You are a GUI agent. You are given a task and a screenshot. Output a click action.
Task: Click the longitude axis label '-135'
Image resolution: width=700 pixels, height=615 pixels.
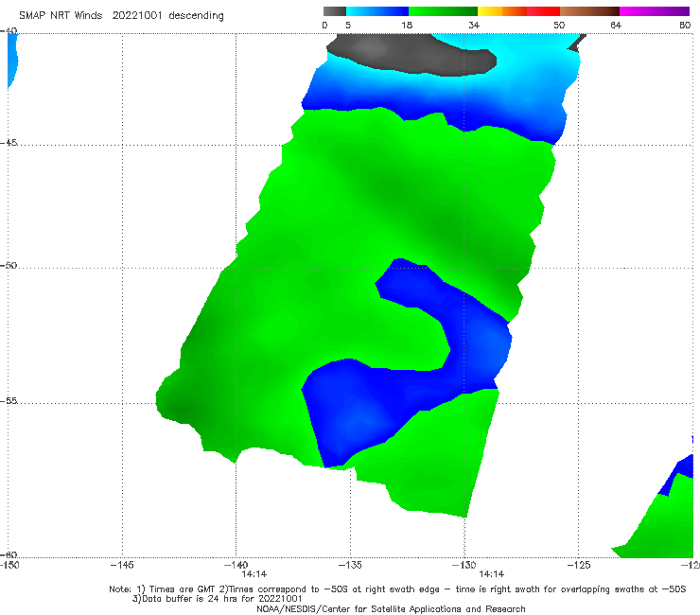tap(350, 565)
